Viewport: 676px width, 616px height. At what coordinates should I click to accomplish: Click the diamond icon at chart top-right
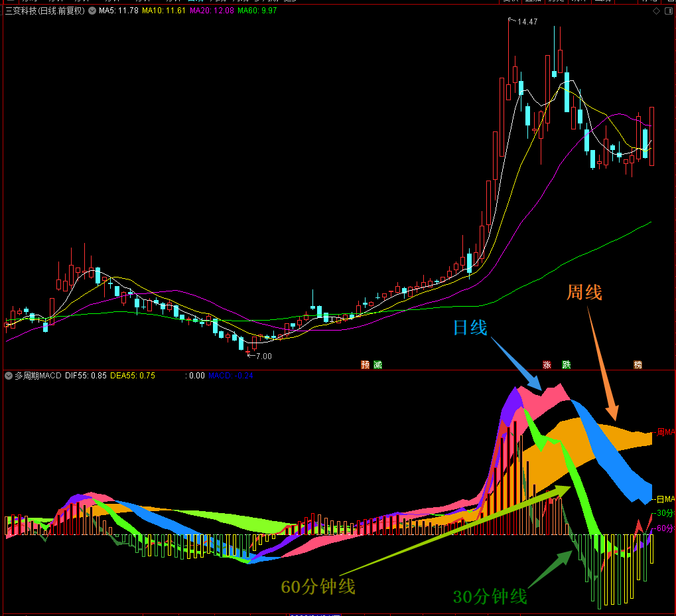[656, 11]
